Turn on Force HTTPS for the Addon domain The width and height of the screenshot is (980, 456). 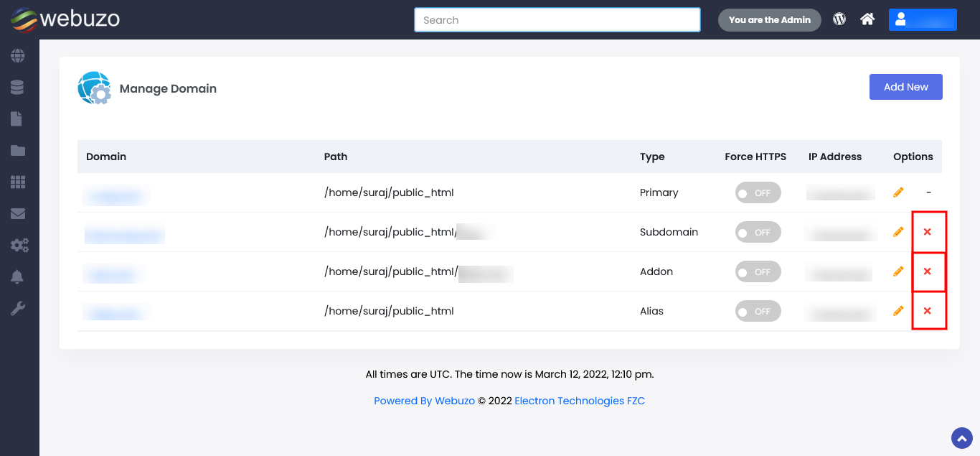758,272
